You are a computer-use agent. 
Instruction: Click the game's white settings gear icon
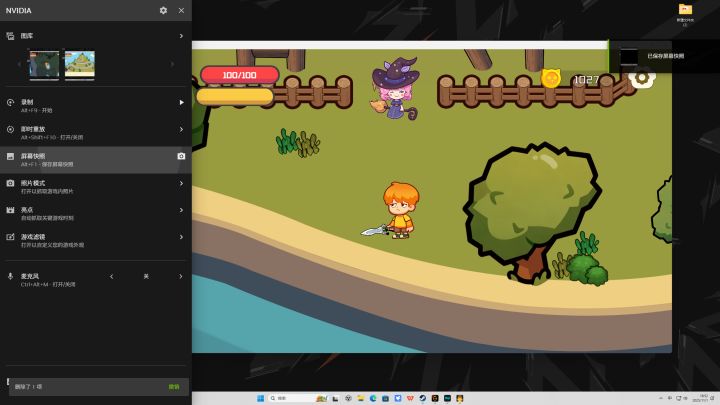click(x=641, y=78)
